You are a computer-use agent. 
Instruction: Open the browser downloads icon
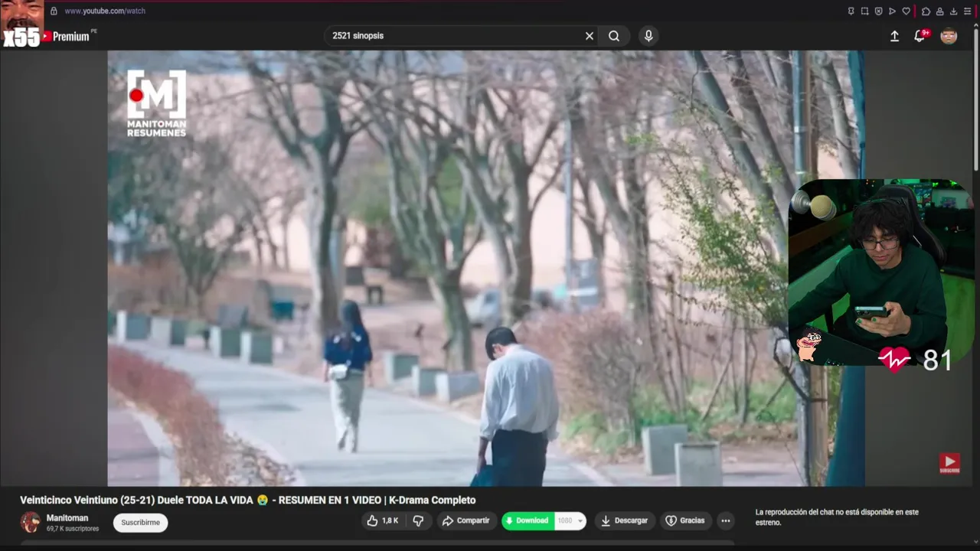tap(953, 11)
